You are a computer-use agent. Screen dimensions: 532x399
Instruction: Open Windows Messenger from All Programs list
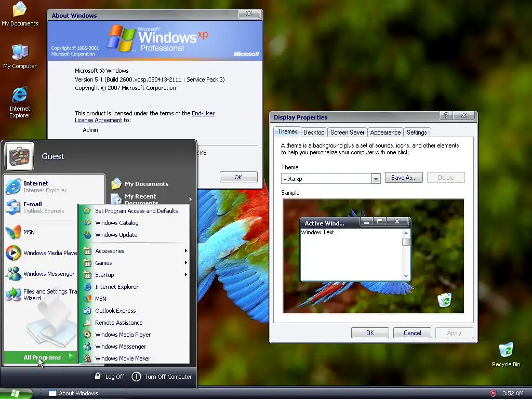(x=134, y=347)
